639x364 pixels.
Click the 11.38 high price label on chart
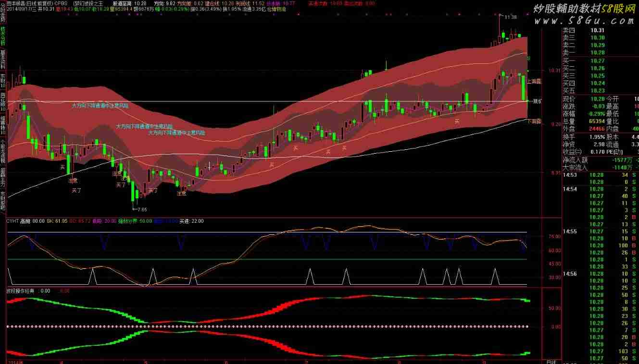pos(511,17)
